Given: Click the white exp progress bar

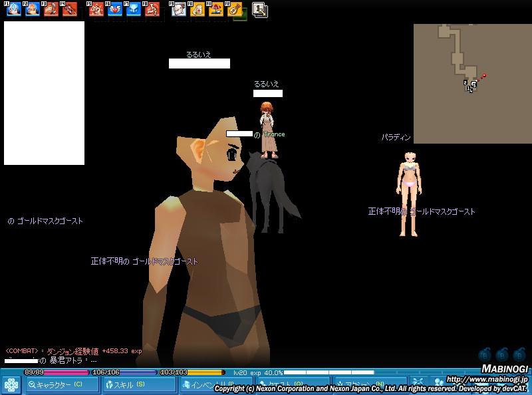Looking at the screenshot, I should point(329,372).
